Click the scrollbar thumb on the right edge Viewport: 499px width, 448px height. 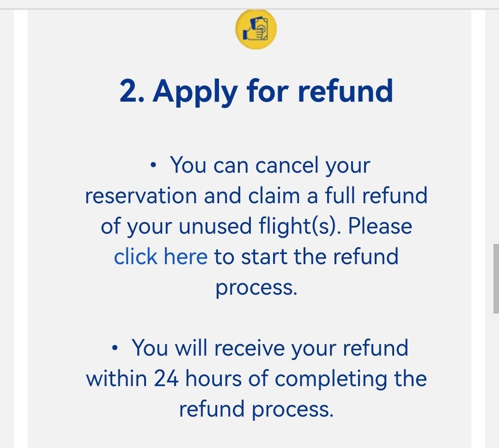pyautogui.click(x=496, y=279)
